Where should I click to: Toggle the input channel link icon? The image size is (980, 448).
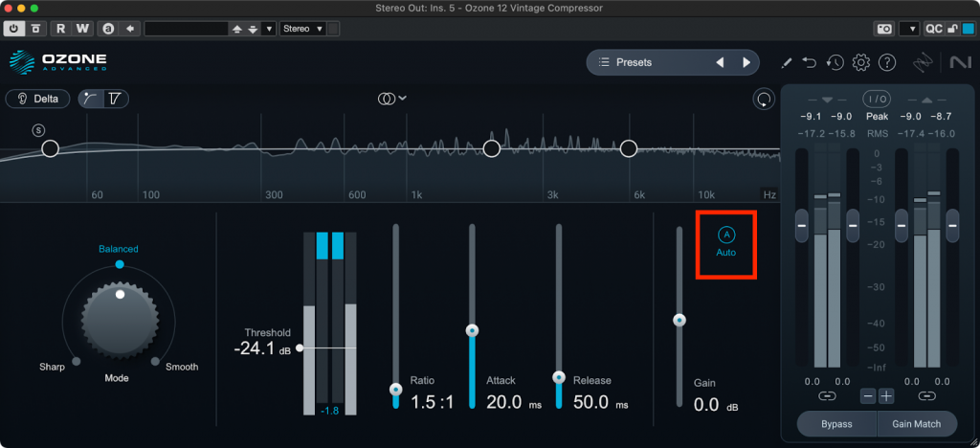(x=826, y=395)
